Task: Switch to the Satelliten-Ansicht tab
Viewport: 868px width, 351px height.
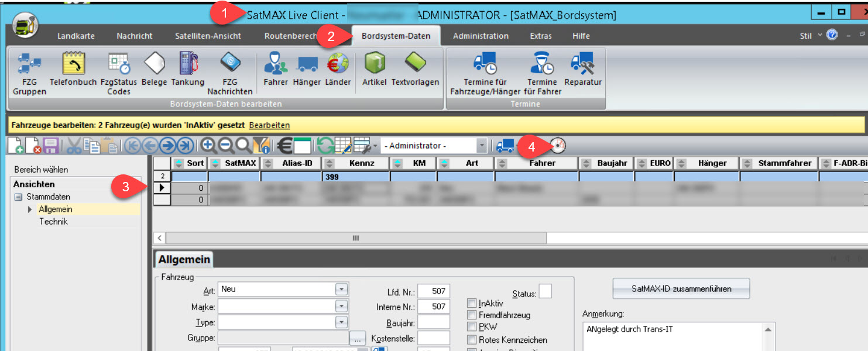Action: click(208, 36)
